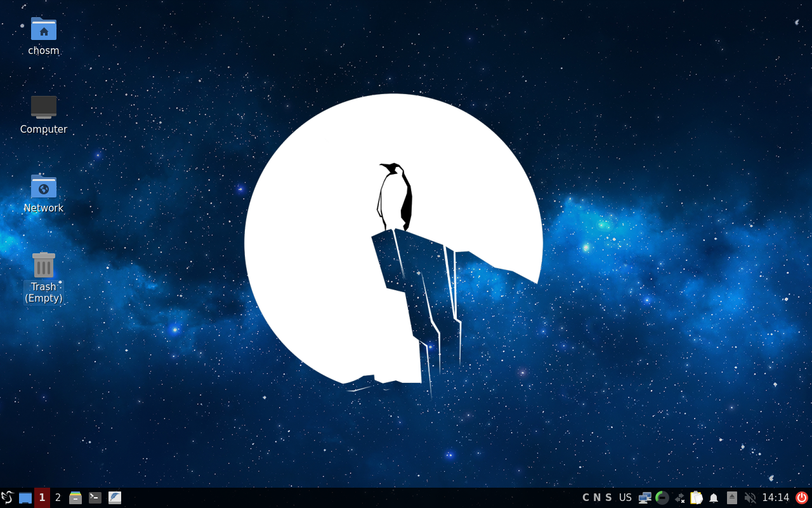Unmute audio via the volume tray icon

[750, 498]
